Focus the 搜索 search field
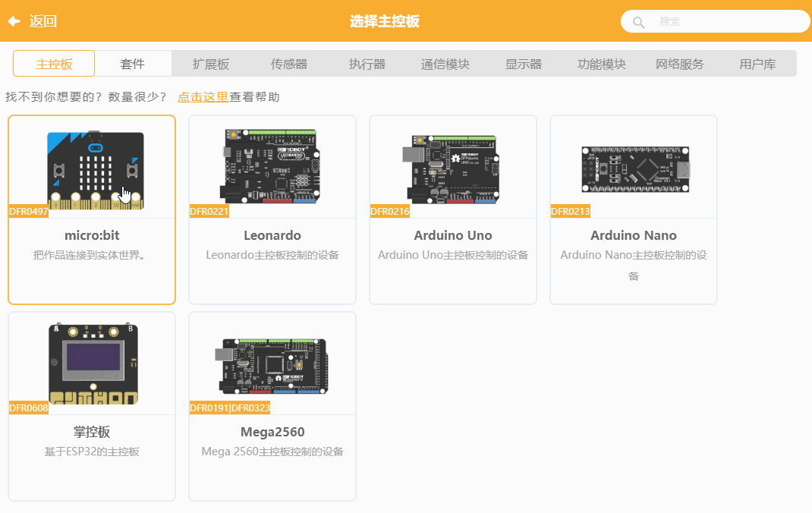Viewport: 812px width, 513px height. [715, 22]
